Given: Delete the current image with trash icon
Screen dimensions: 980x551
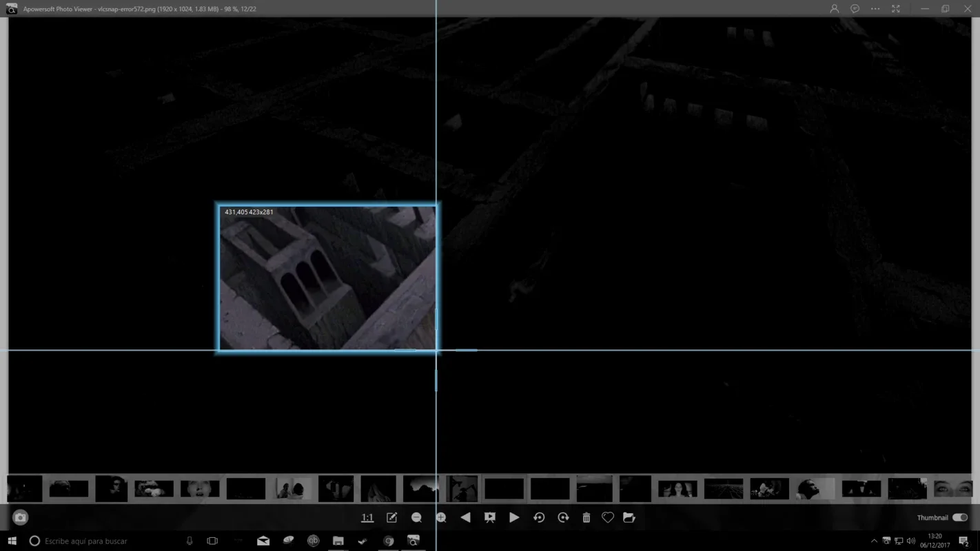Looking at the screenshot, I should pyautogui.click(x=586, y=517).
